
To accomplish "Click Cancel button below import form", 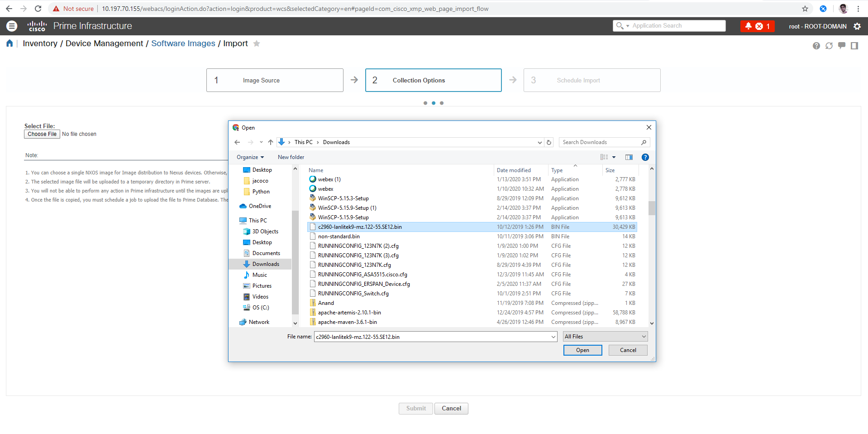I will (451, 409).
